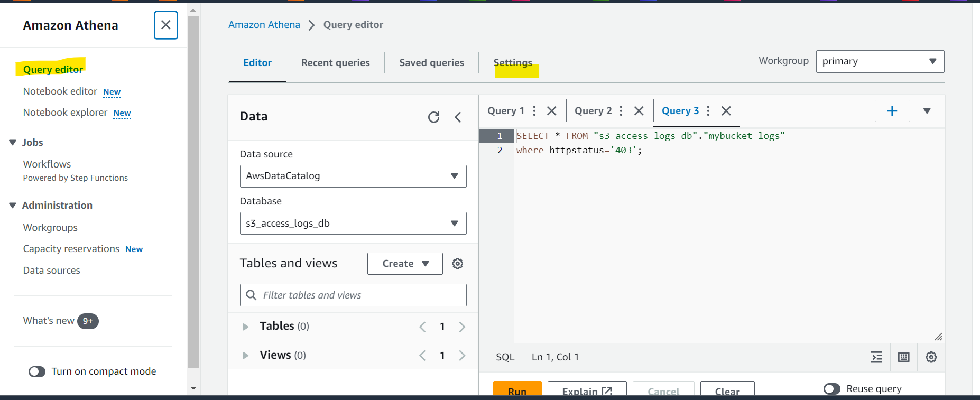Click the Filter tables and views field

point(353,295)
